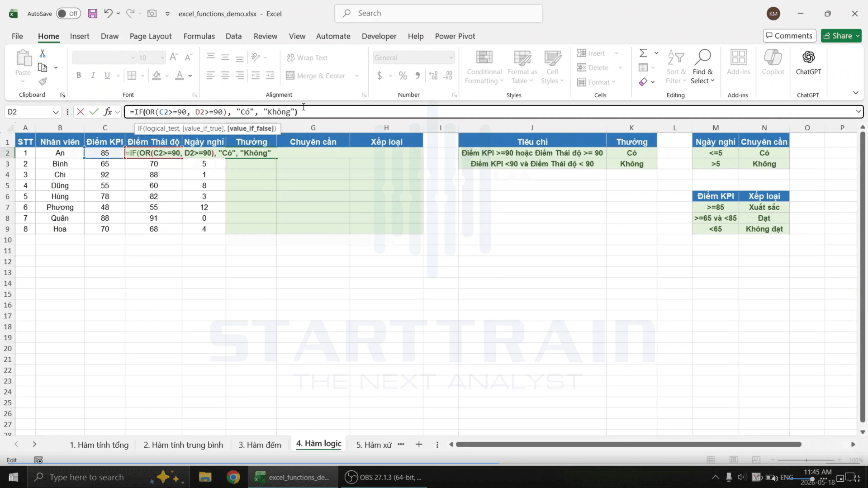The image size is (868, 488).
Task: Open Number Format General dropdown
Action: [x=451, y=57]
